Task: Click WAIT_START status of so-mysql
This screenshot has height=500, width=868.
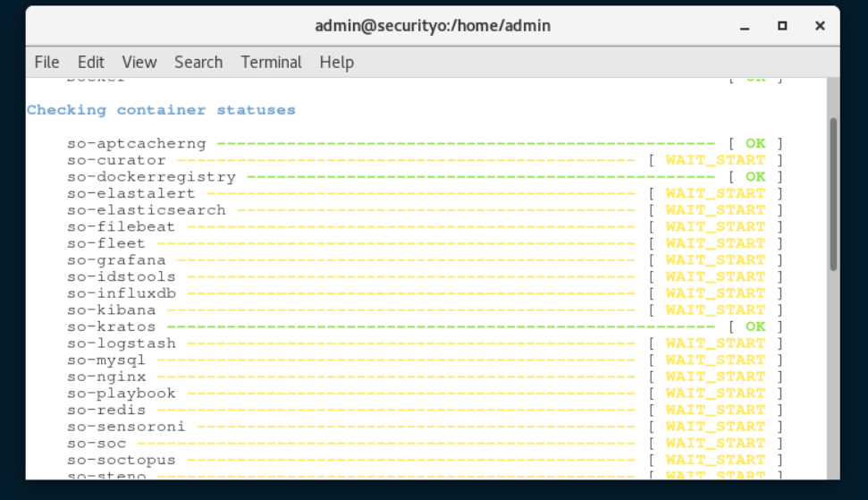Action: [715, 360]
